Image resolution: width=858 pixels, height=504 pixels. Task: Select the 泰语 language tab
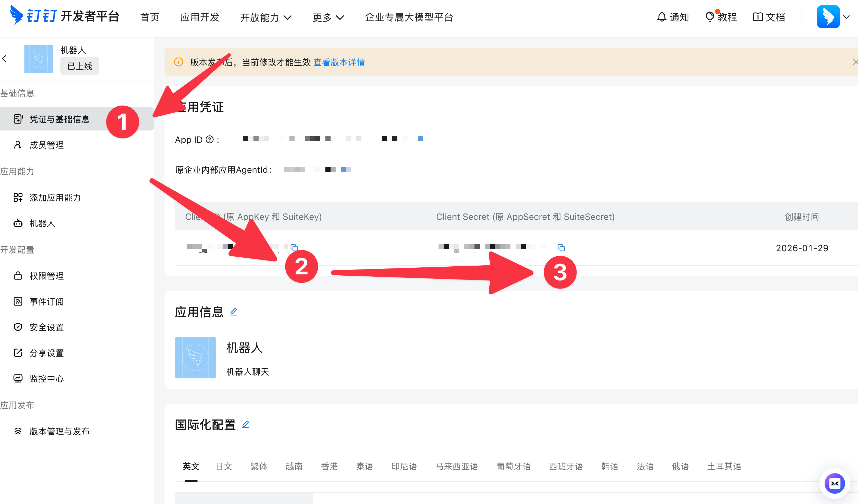(x=365, y=466)
